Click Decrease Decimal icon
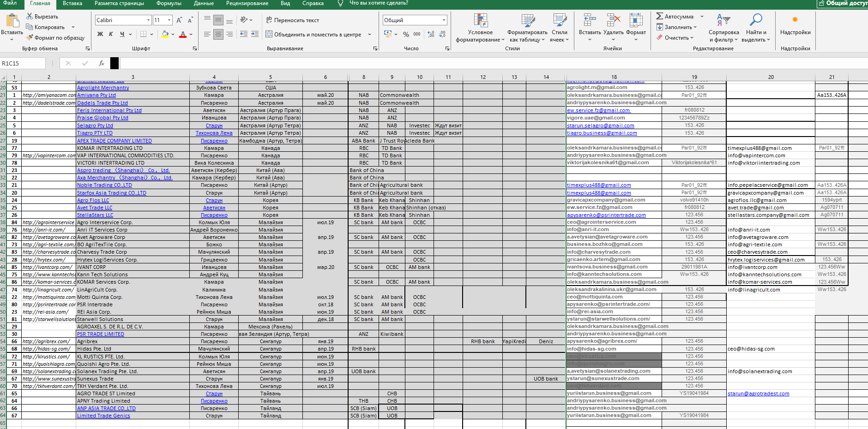Screen dimensions: 868x429 442,34
